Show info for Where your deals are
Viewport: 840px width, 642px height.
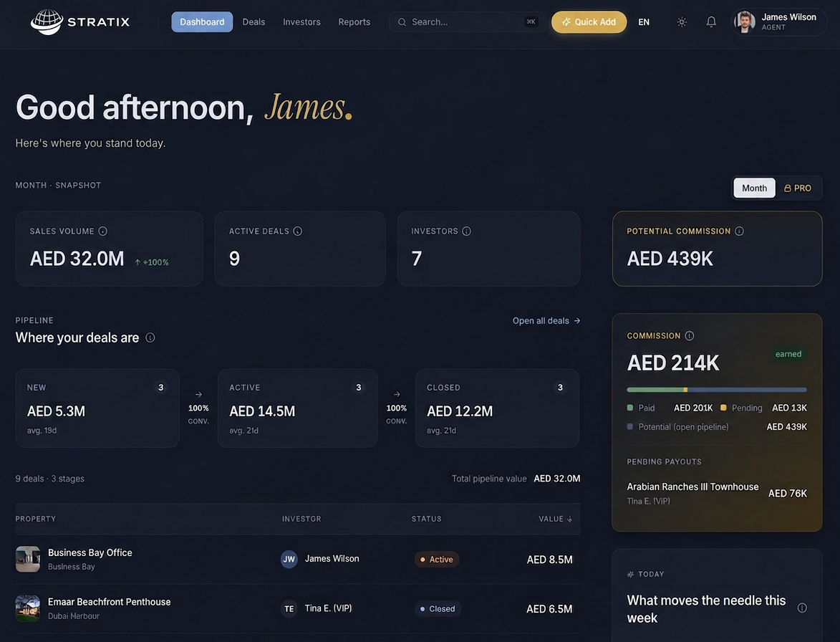(150, 337)
